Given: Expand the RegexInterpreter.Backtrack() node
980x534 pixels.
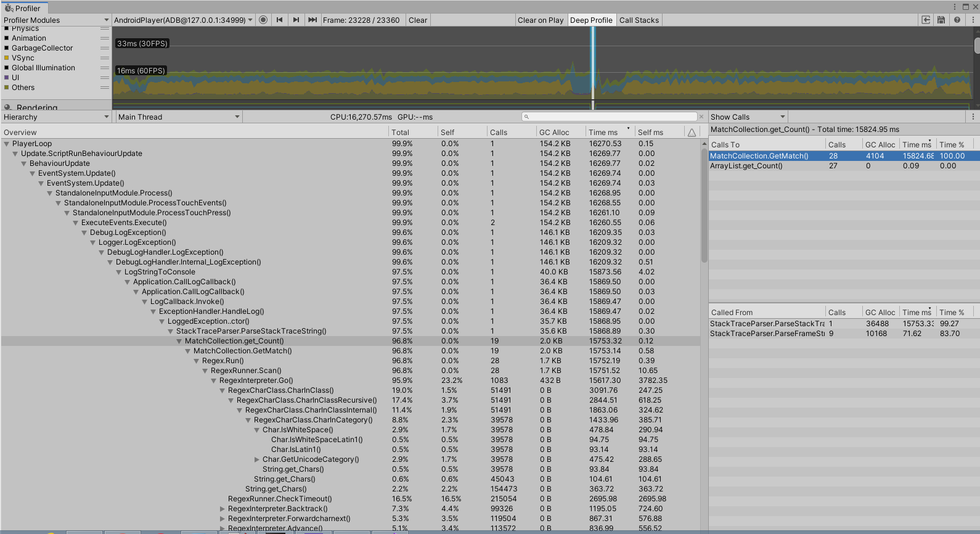Looking at the screenshot, I should coord(223,509).
